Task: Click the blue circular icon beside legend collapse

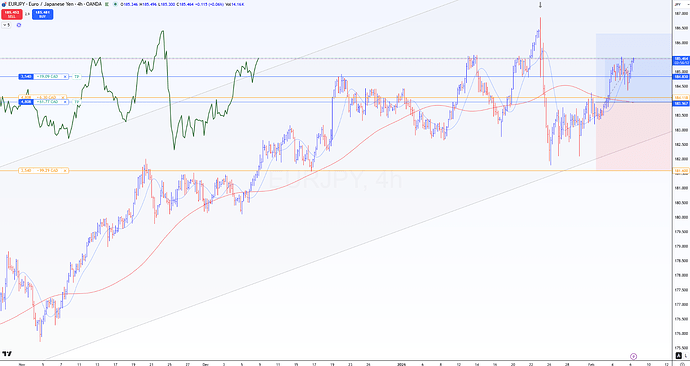Action: point(18,25)
